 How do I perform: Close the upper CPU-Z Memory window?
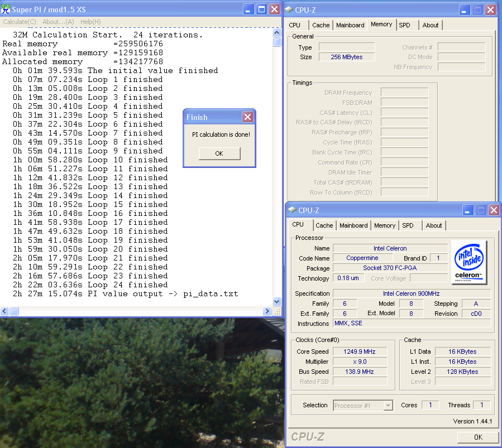pos(490,10)
